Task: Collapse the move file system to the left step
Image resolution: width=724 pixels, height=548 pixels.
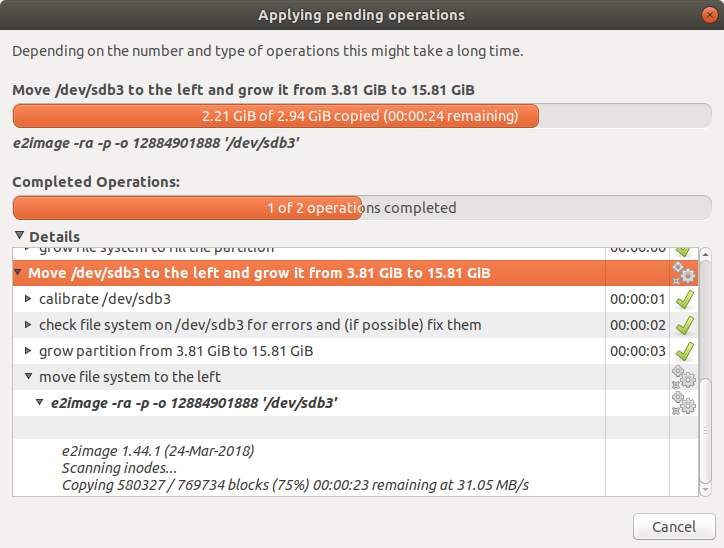Action: point(28,377)
